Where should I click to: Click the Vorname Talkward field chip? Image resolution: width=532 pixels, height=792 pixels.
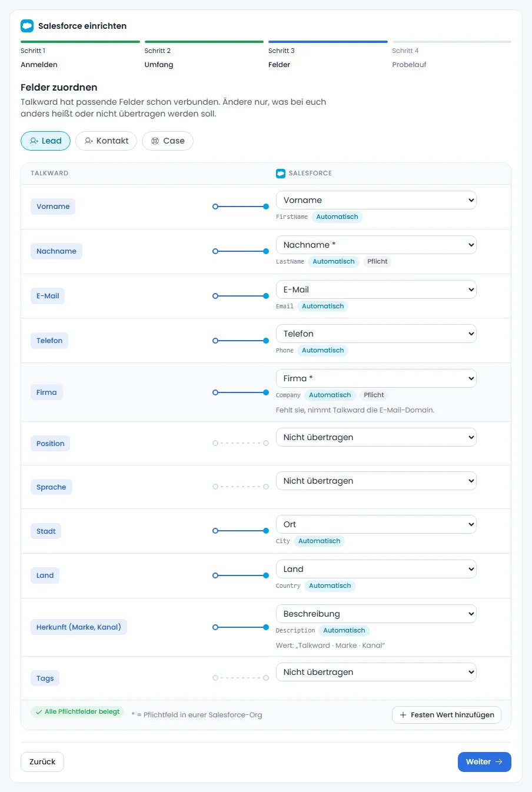pyautogui.click(x=53, y=207)
